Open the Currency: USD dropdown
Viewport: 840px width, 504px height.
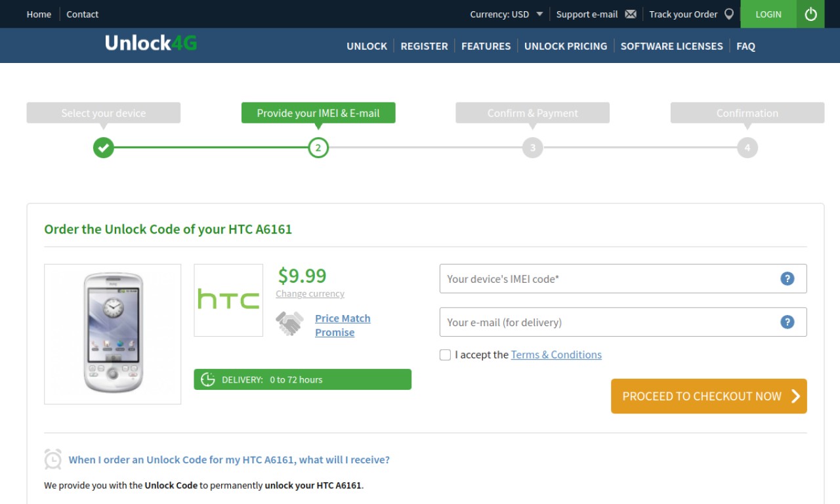[507, 14]
